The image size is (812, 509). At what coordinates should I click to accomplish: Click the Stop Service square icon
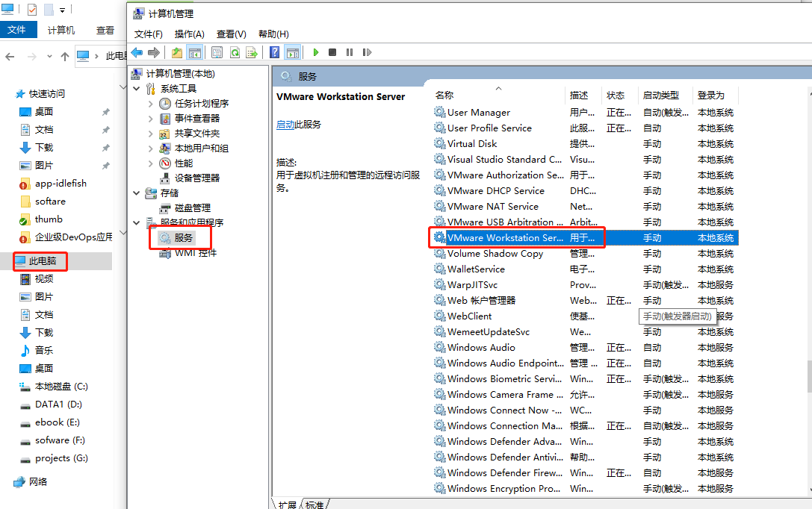[x=332, y=52]
